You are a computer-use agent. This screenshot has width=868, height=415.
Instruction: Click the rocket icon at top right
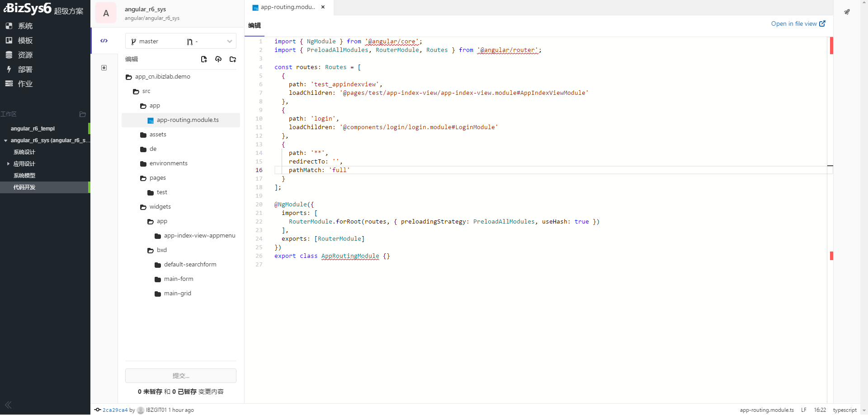tap(847, 12)
